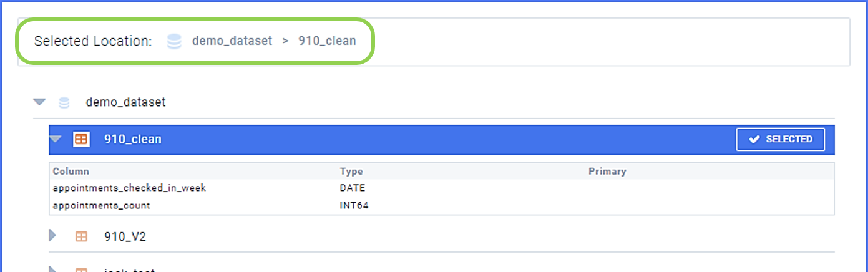868x272 pixels.
Task: Click the table icon next to 910_clean
Action: coord(81,139)
